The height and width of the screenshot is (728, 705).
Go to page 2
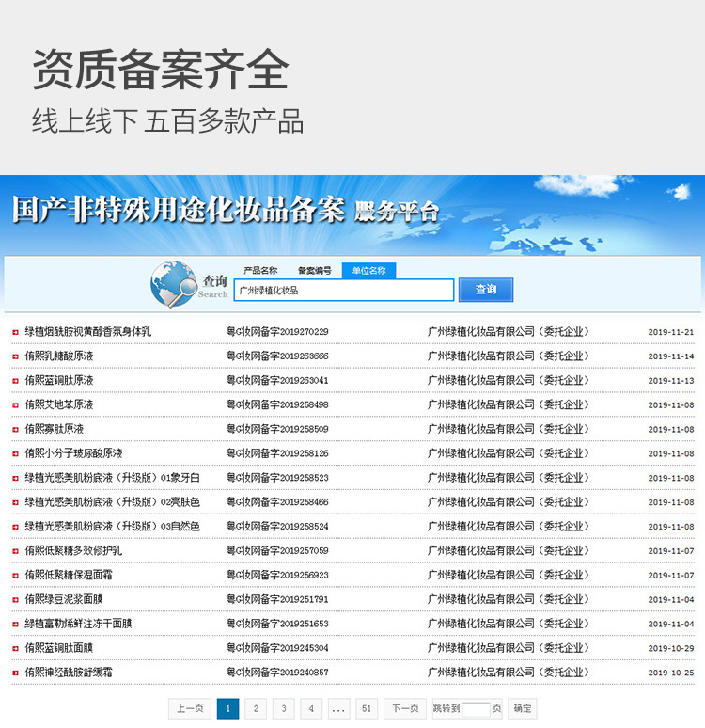coord(256,708)
